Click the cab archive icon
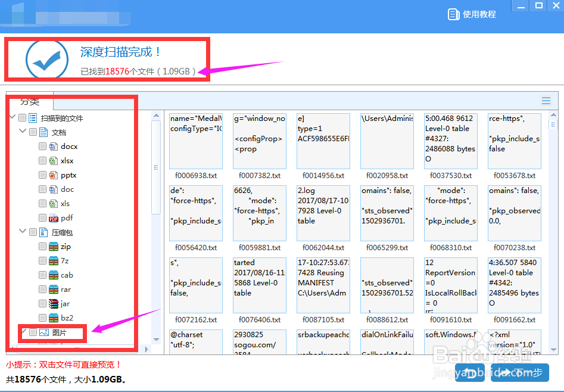The image size is (564, 392). coord(53,275)
